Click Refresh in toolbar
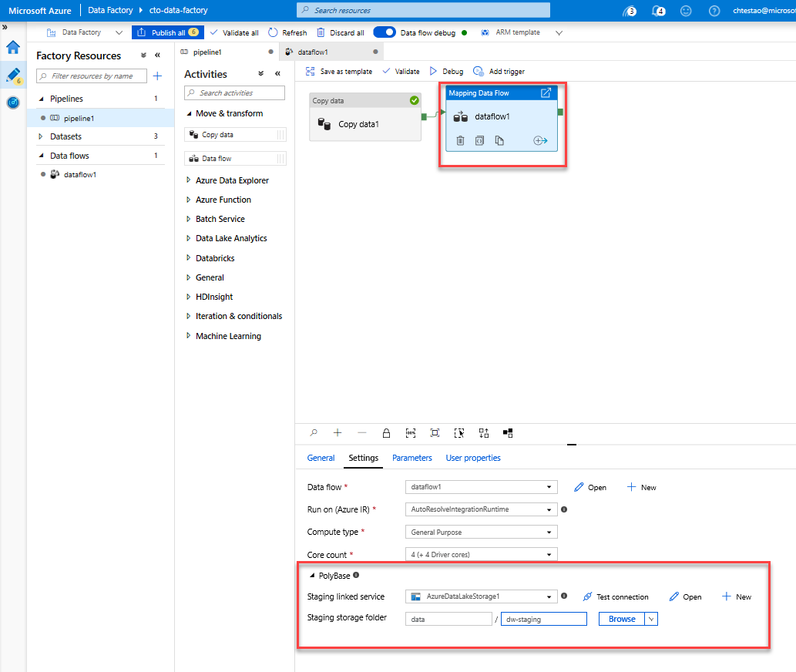796x672 pixels. [287, 32]
